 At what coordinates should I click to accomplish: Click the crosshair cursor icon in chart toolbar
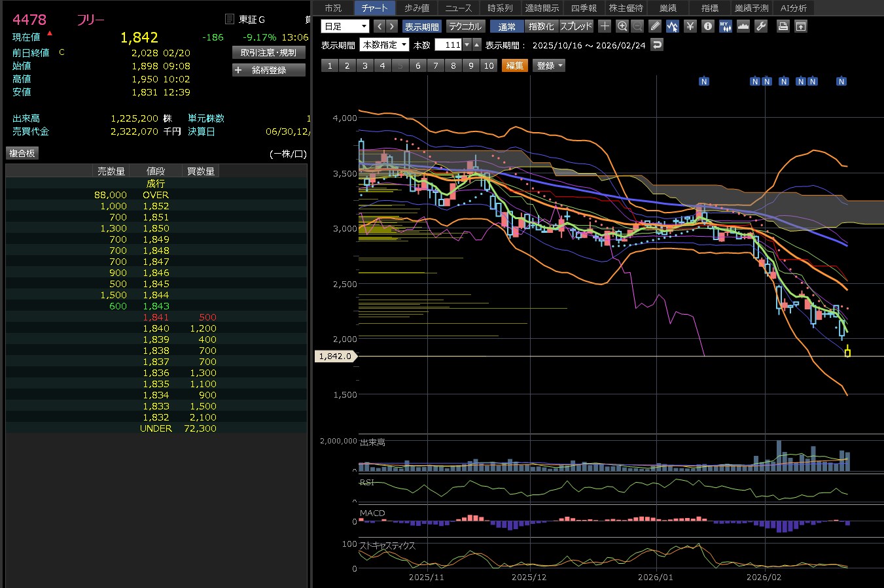coord(605,26)
